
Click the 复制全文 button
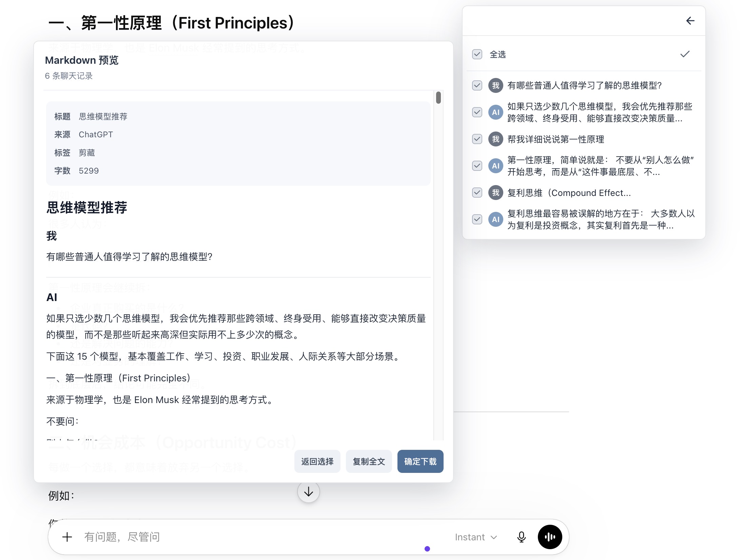(369, 461)
